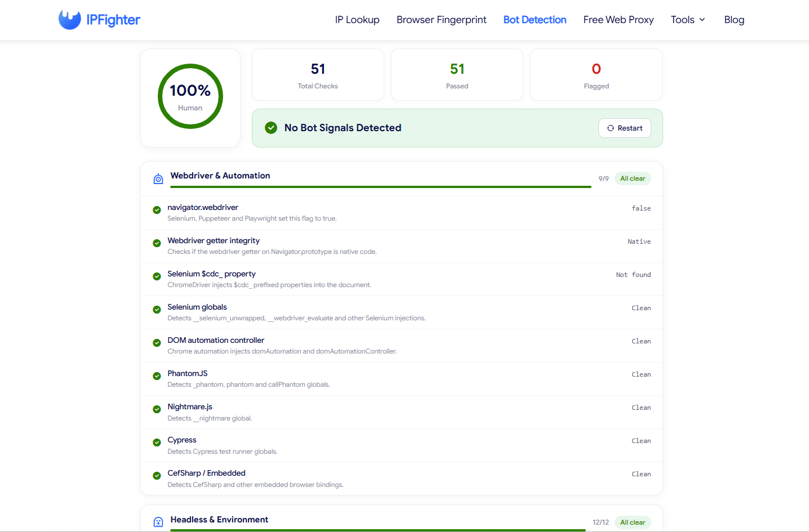This screenshot has height=532, width=809.
Task: Click the green check icon beside No Bot Signals Detected
Action: pyautogui.click(x=271, y=128)
